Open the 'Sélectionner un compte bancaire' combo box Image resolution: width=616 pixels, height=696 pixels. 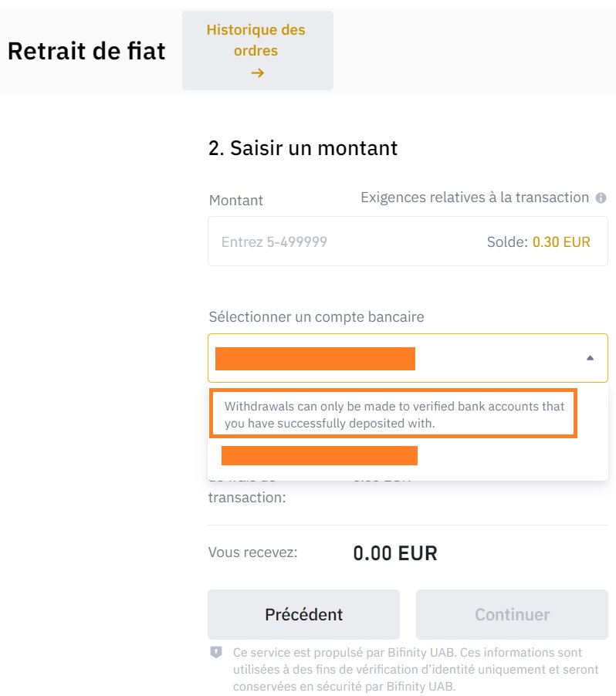click(x=408, y=356)
